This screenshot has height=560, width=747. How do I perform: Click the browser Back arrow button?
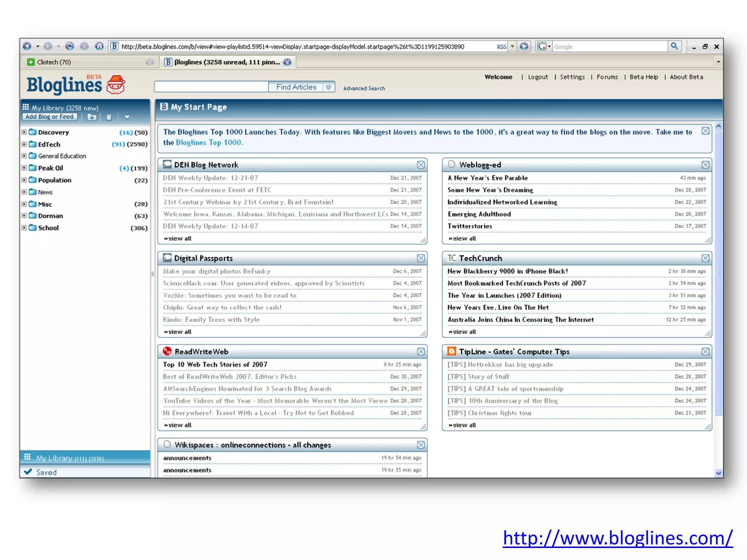(27, 46)
